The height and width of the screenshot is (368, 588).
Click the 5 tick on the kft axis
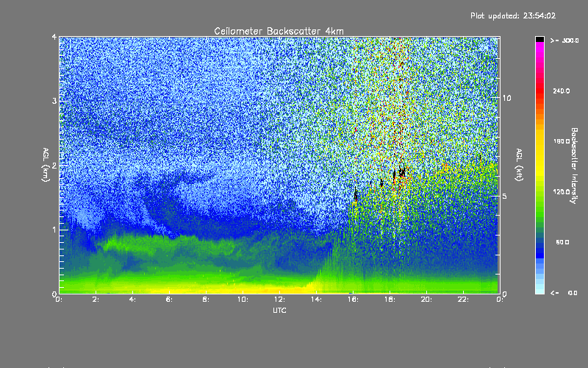[505, 197]
